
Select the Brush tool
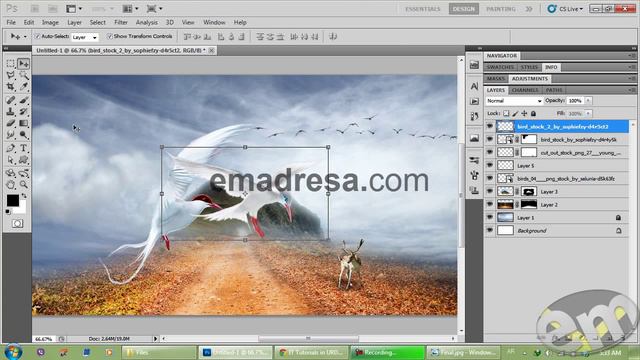pos(24,100)
